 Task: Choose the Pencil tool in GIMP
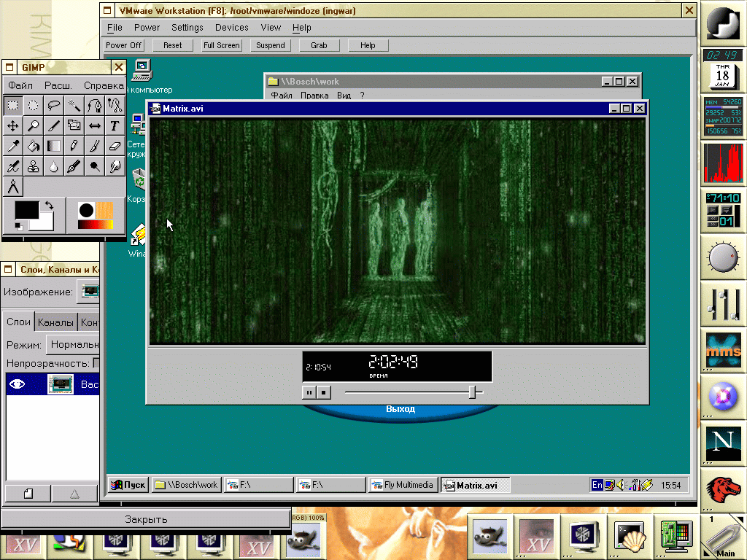(x=74, y=146)
